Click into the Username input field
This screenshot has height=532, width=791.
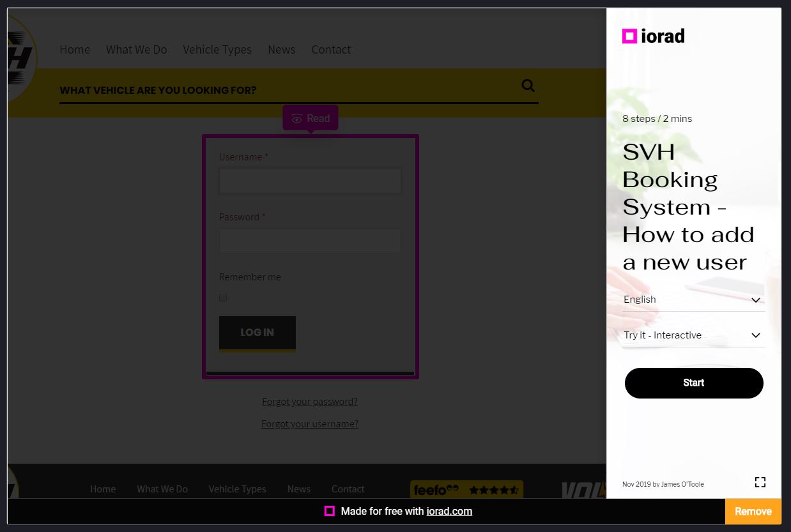310,181
